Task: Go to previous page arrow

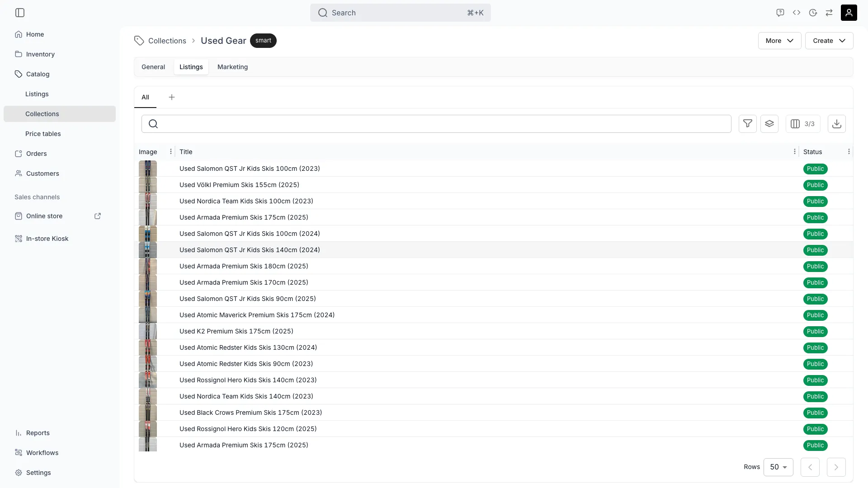Action: (x=810, y=467)
